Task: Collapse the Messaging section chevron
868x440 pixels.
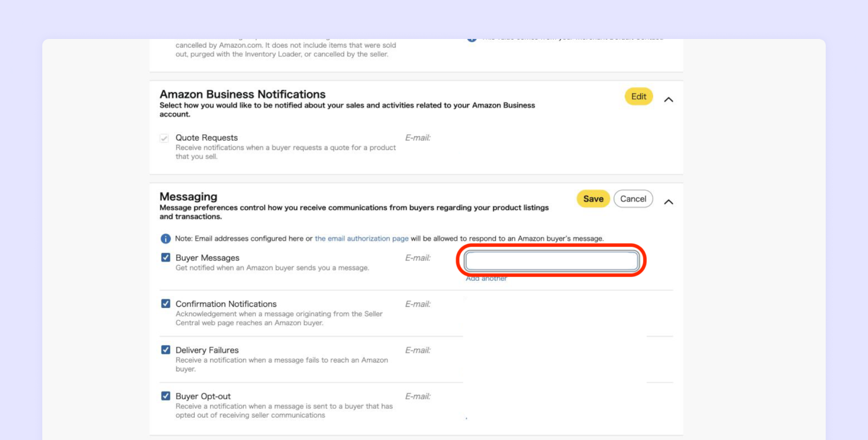Action: pos(669,202)
